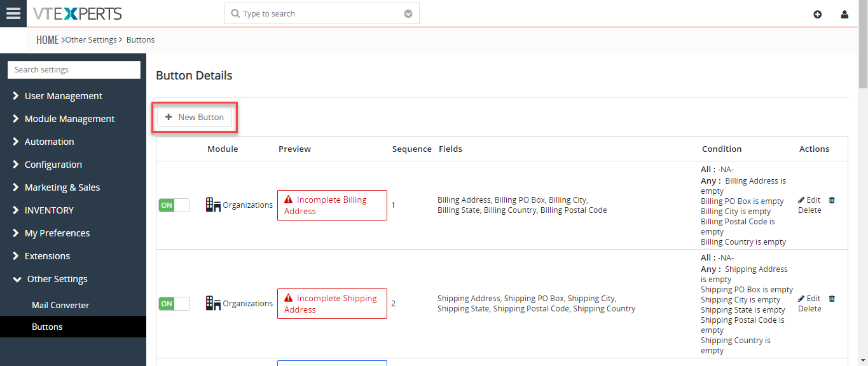868x366 pixels.
Task: Open the hamburger menu icon
Action: [13, 13]
